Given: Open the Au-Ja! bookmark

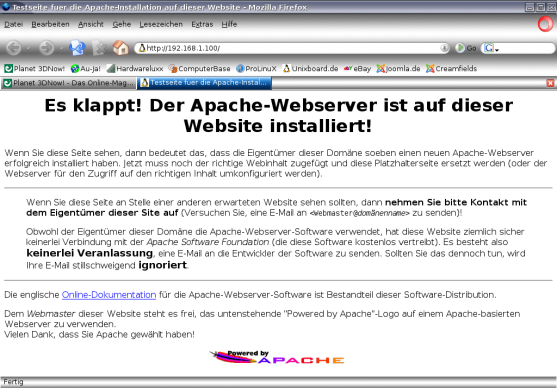Looking at the screenshot, I should coord(86,69).
